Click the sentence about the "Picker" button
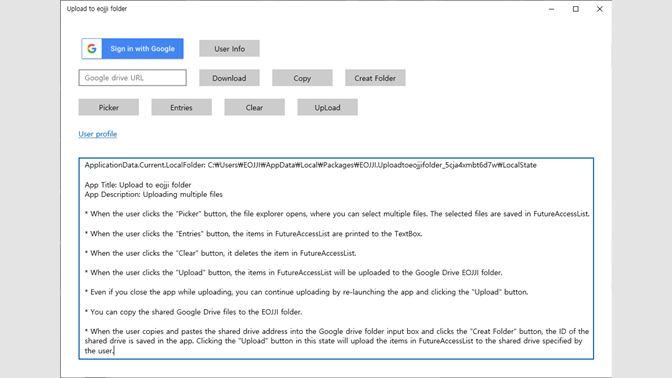Image resolution: width=672 pixels, height=378 pixels. pos(337,214)
